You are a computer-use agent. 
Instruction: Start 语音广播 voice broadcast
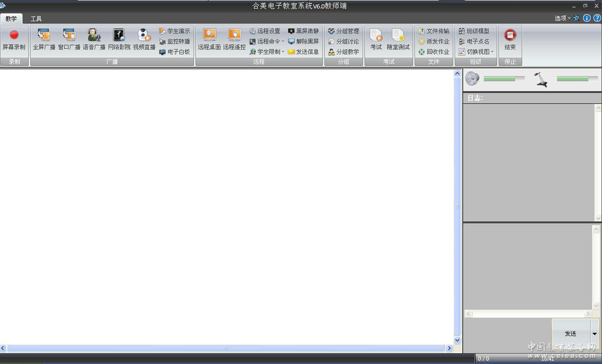[x=94, y=36]
